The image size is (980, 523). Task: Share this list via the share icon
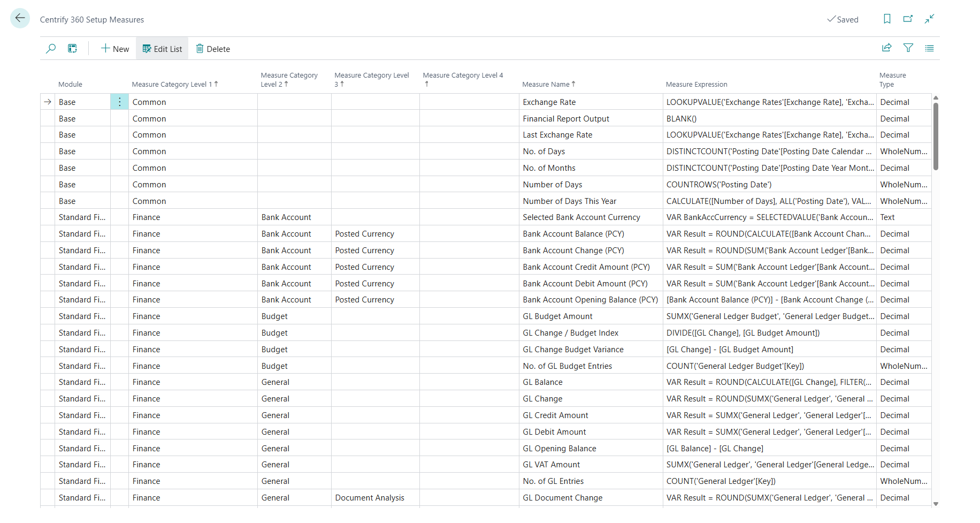[886, 48]
